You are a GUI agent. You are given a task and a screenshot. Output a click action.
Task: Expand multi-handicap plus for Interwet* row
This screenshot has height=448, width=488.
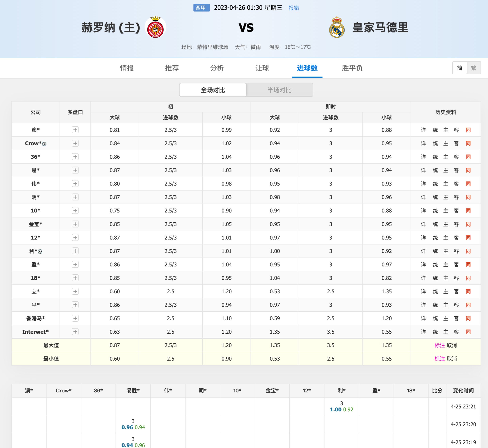point(75,332)
